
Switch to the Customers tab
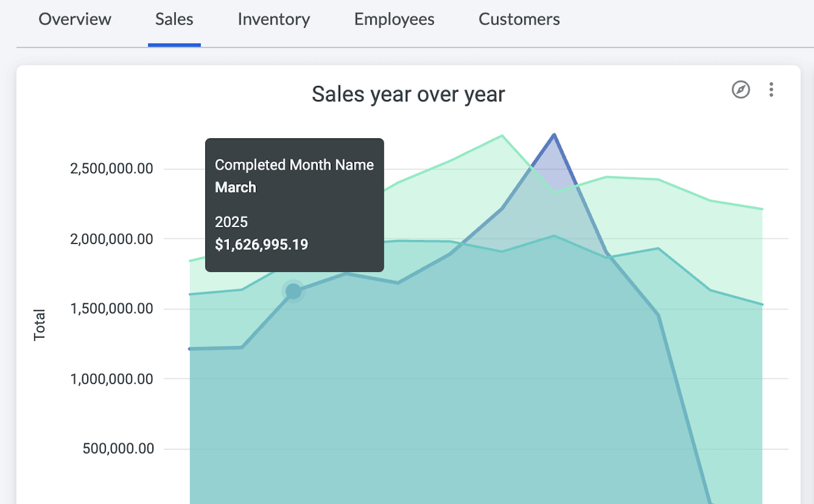pos(519,19)
